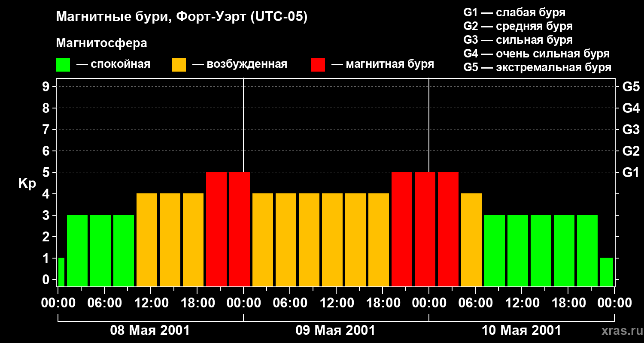Image resolution: width=644 pixels, height=343 pixels.
Task: Click the orange 'возбужденная' legend swatch
Action: (179, 65)
